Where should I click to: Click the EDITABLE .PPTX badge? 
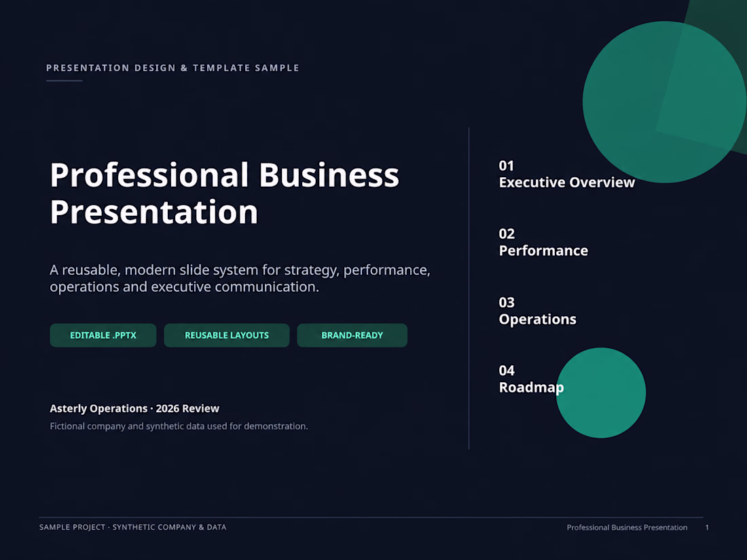click(x=103, y=335)
